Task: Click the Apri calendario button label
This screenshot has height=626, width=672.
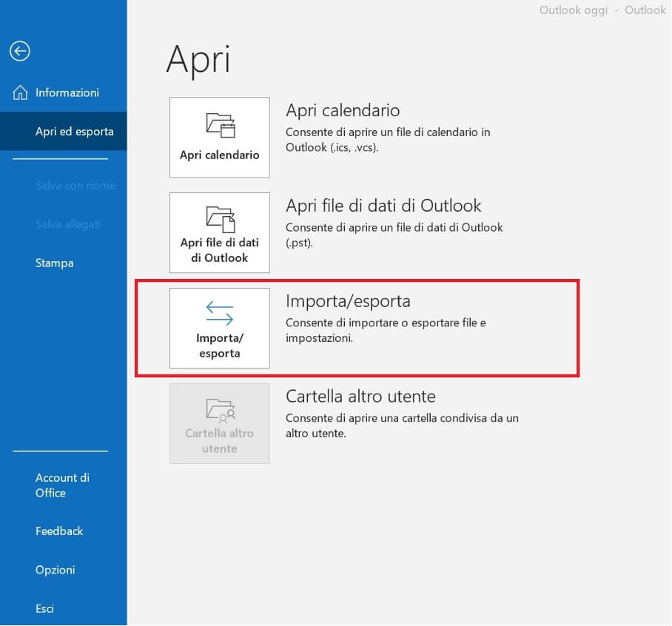Action: 219,155
